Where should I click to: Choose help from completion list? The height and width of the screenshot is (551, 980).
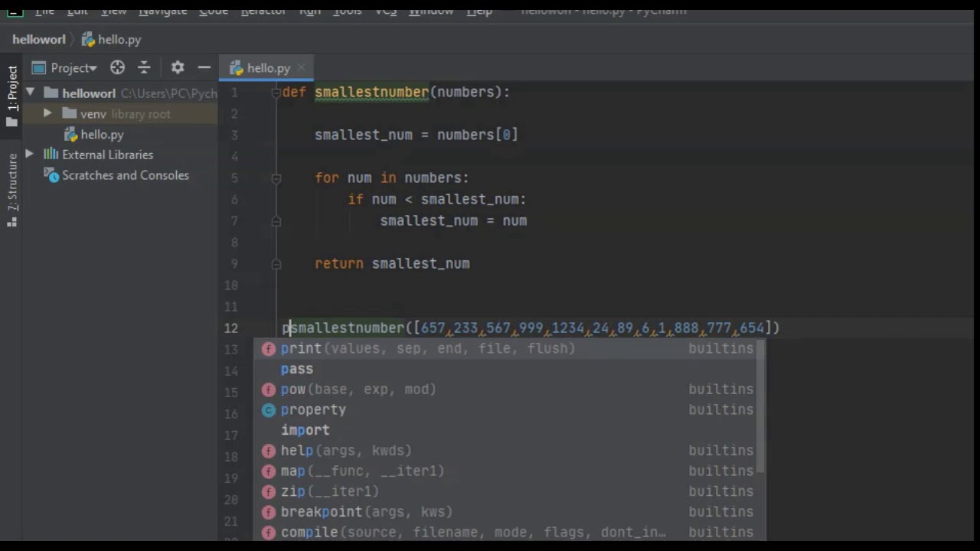pyautogui.click(x=505, y=450)
